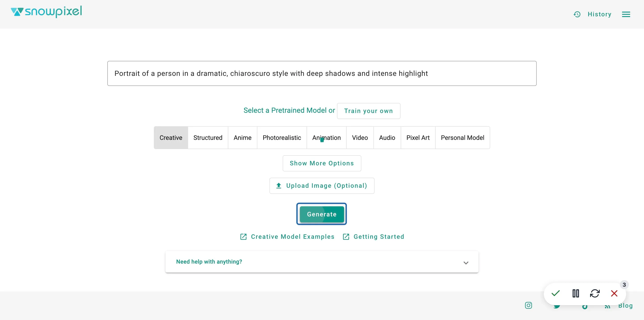644x320 pixels.
Task: Click the RSS feed icon in the footer
Action: [x=608, y=307]
